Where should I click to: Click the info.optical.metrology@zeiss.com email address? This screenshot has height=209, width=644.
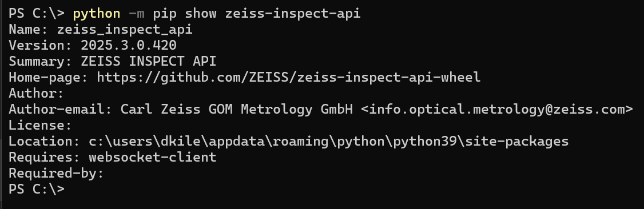point(497,110)
